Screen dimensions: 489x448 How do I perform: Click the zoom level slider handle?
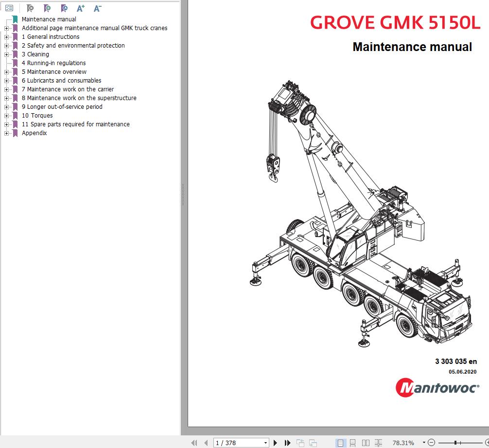(456, 442)
